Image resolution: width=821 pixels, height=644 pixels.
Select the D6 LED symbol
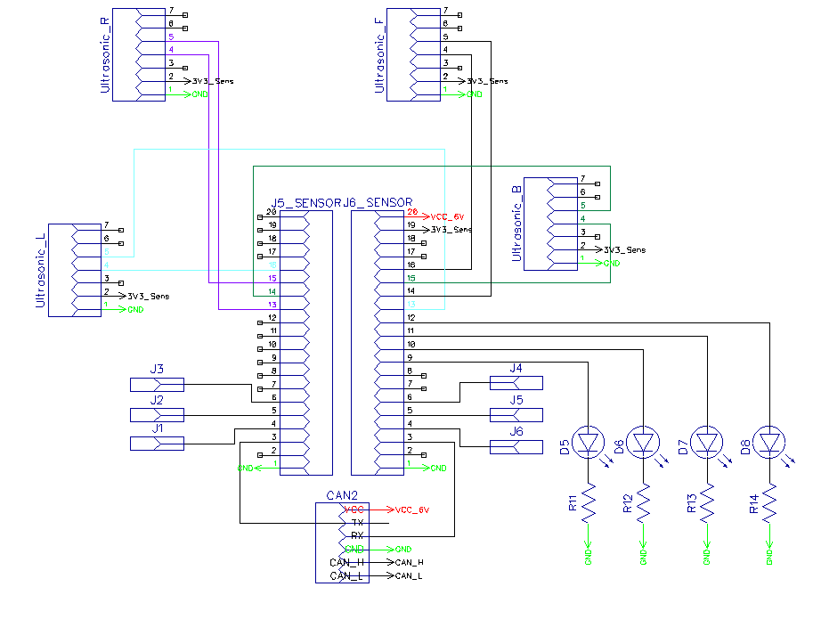[x=643, y=443]
